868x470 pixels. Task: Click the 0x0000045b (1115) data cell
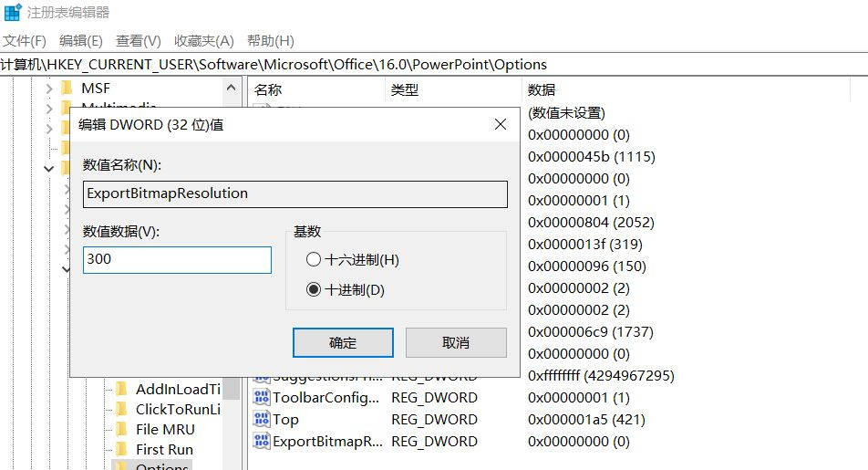point(591,157)
